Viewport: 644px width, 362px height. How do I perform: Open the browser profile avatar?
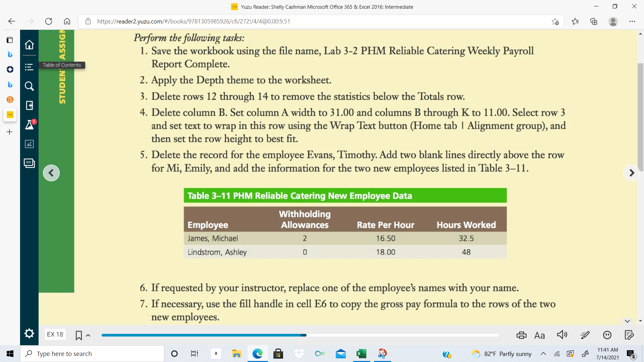613,21
